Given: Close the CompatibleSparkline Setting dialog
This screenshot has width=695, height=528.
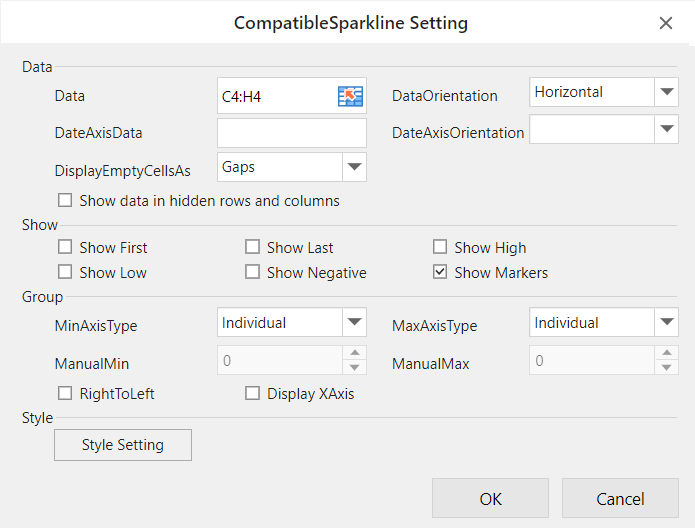Looking at the screenshot, I should click(666, 23).
